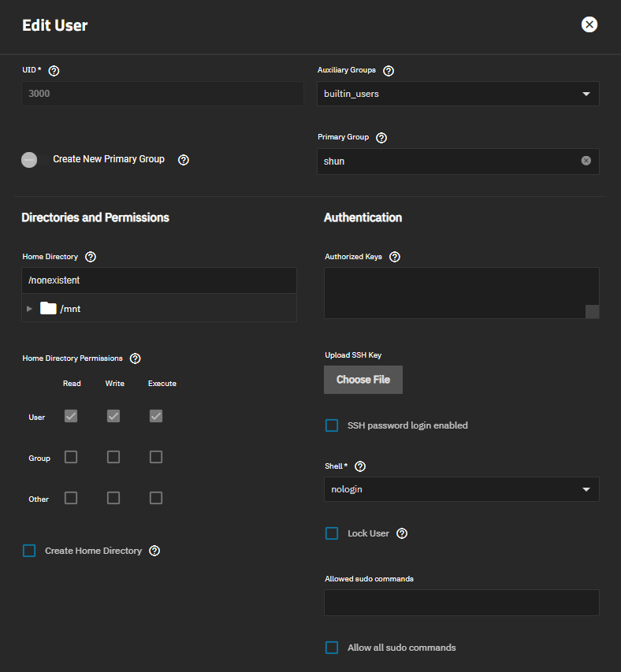The width and height of the screenshot is (621, 672).
Task: Close the Edit User dialog
Action: tap(589, 24)
